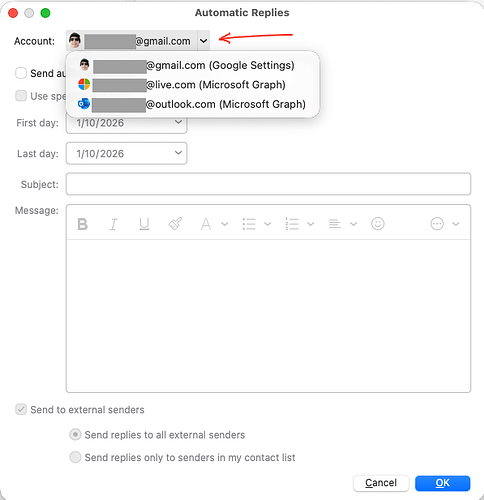This screenshot has width=484, height=500.
Task: Expand the Last day date dropdown
Action: (x=178, y=153)
